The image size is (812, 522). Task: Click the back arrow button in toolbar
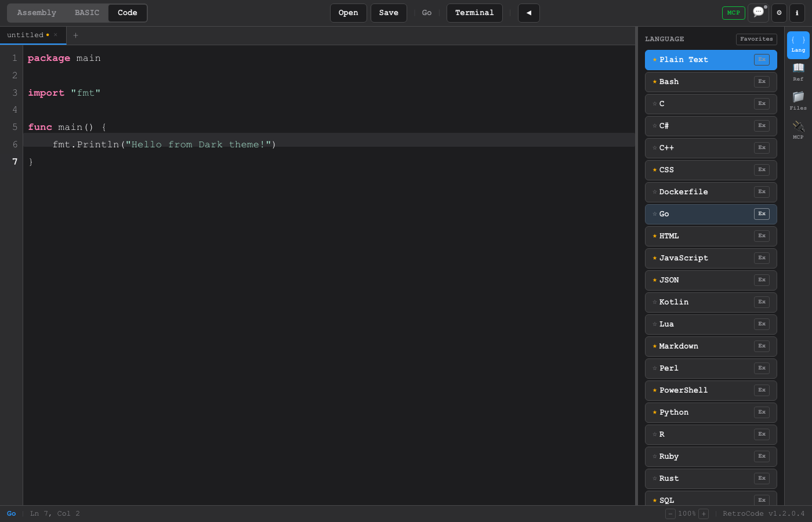(x=528, y=13)
